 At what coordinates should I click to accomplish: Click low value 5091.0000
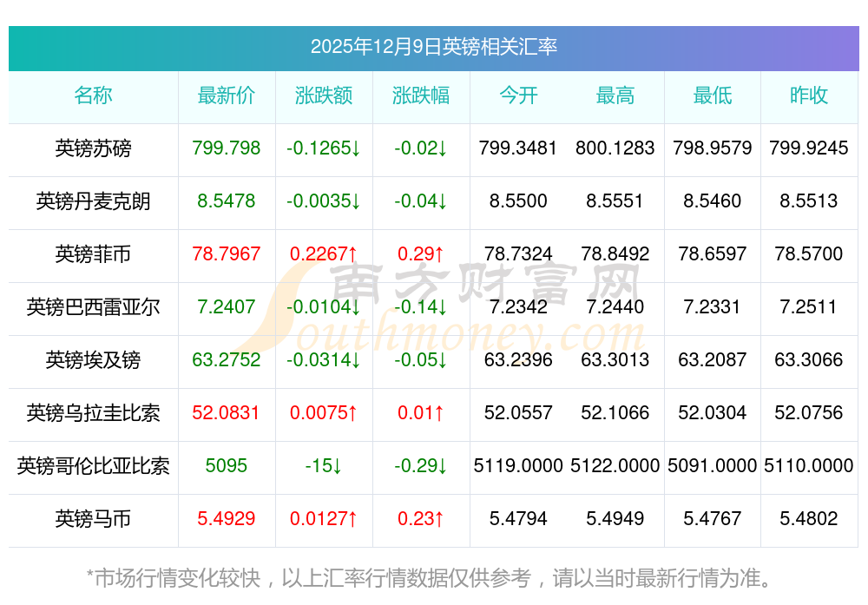[713, 465]
